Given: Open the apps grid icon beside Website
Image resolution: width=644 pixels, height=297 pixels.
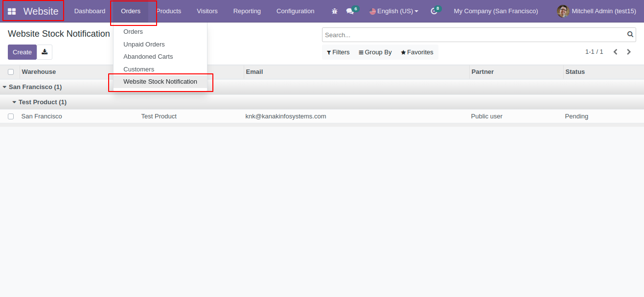Looking at the screenshot, I should click(12, 11).
